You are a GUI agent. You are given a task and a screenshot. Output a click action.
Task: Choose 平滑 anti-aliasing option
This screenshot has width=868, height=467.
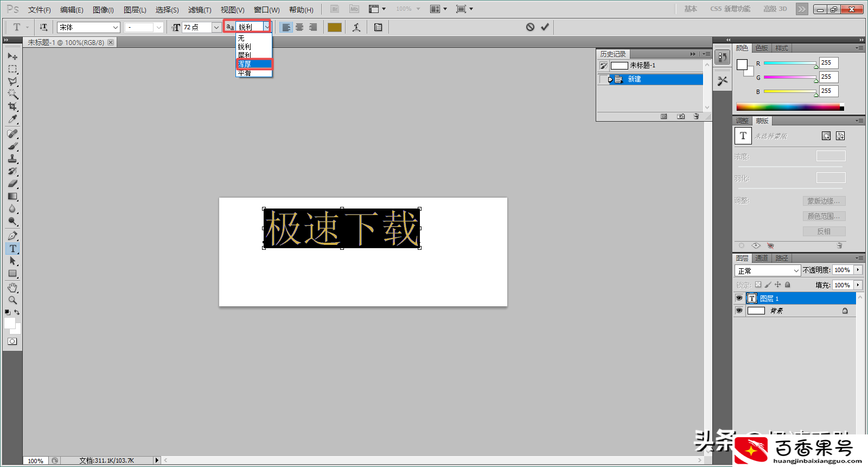pos(254,73)
